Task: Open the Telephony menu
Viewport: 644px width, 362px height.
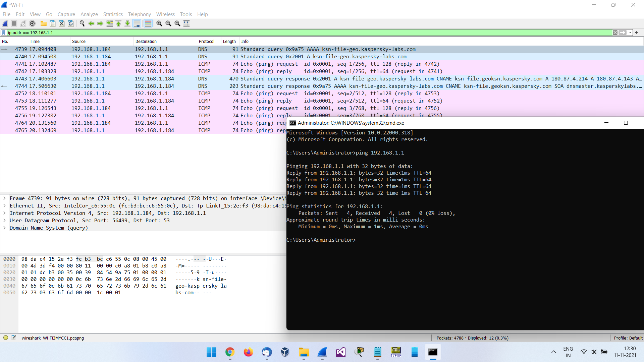Action: [x=139, y=14]
